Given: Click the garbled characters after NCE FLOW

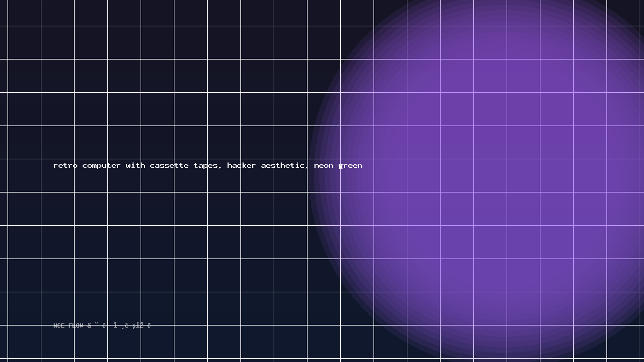Looking at the screenshot, I should coord(119,326).
